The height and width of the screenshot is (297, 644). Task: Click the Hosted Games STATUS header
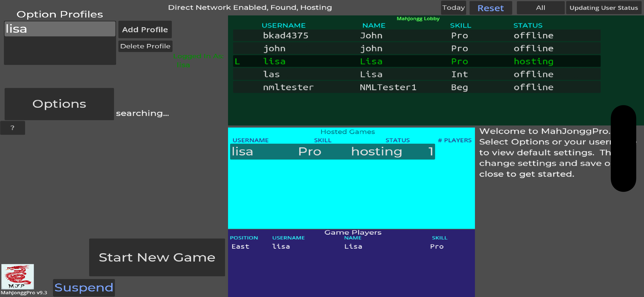point(398,140)
